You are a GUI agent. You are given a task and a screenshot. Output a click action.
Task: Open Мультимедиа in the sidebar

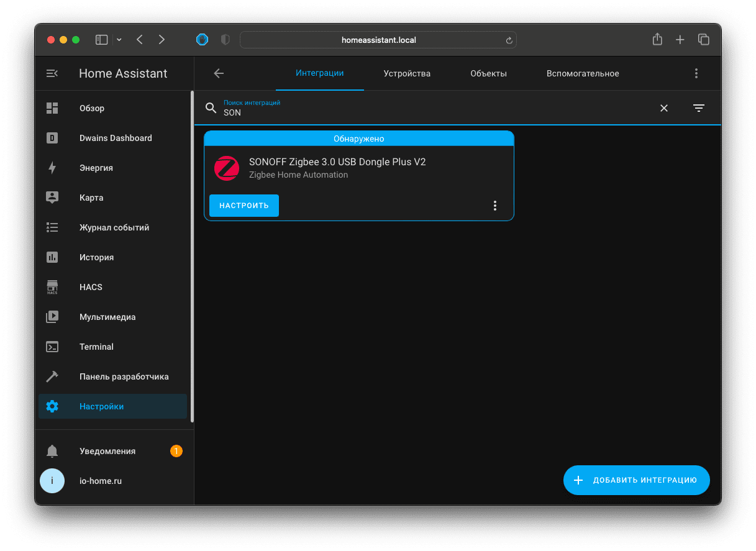click(112, 317)
